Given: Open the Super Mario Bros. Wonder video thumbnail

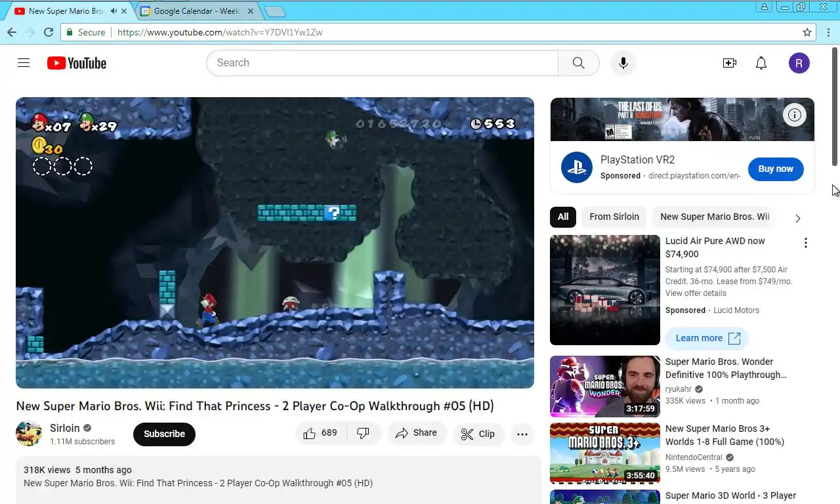Looking at the screenshot, I should point(605,387).
